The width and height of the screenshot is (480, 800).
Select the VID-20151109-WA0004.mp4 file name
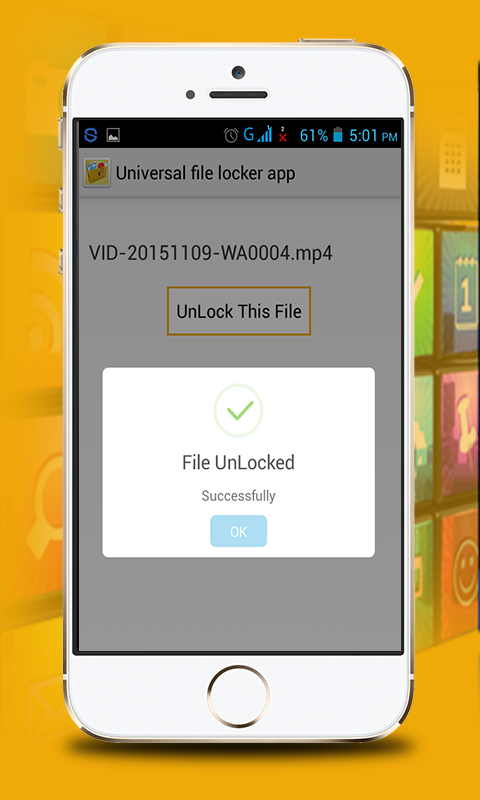tap(211, 253)
